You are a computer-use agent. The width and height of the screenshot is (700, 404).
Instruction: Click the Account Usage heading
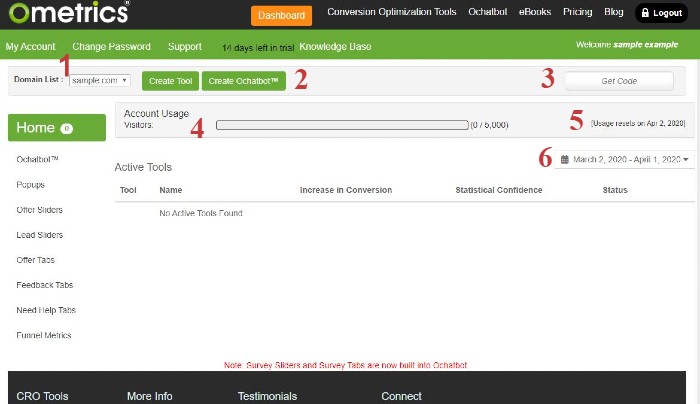coord(156,113)
